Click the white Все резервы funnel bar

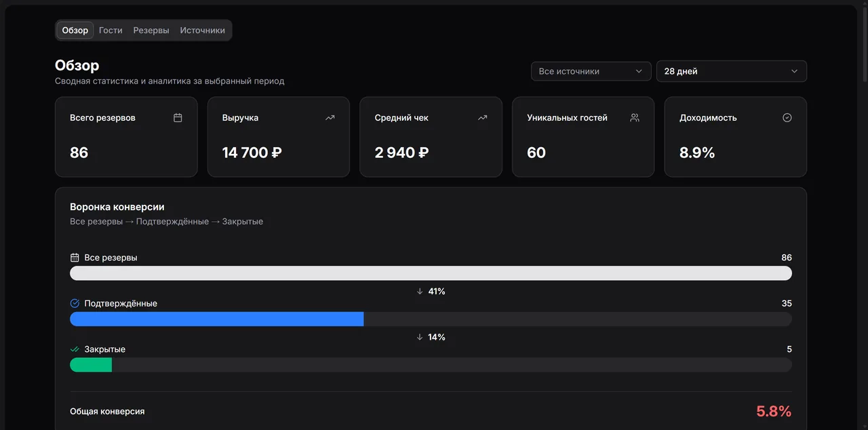click(x=431, y=273)
